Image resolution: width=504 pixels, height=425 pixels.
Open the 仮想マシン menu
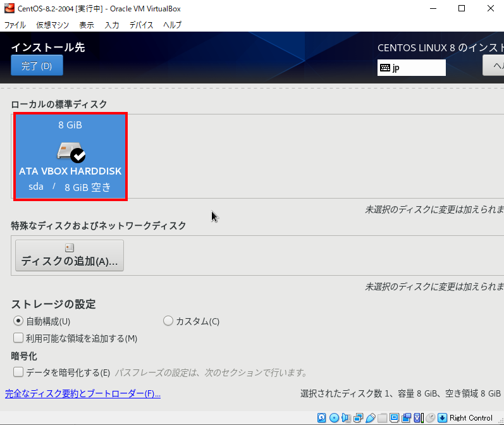click(52, 25)
